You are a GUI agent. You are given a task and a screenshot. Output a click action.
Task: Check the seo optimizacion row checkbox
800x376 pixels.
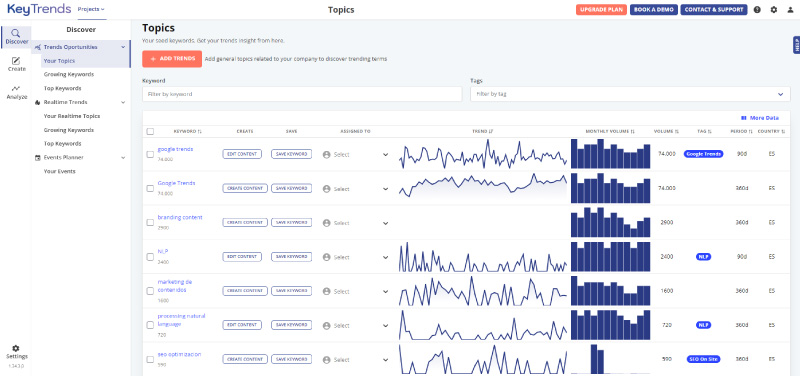(x=150, y=359)
